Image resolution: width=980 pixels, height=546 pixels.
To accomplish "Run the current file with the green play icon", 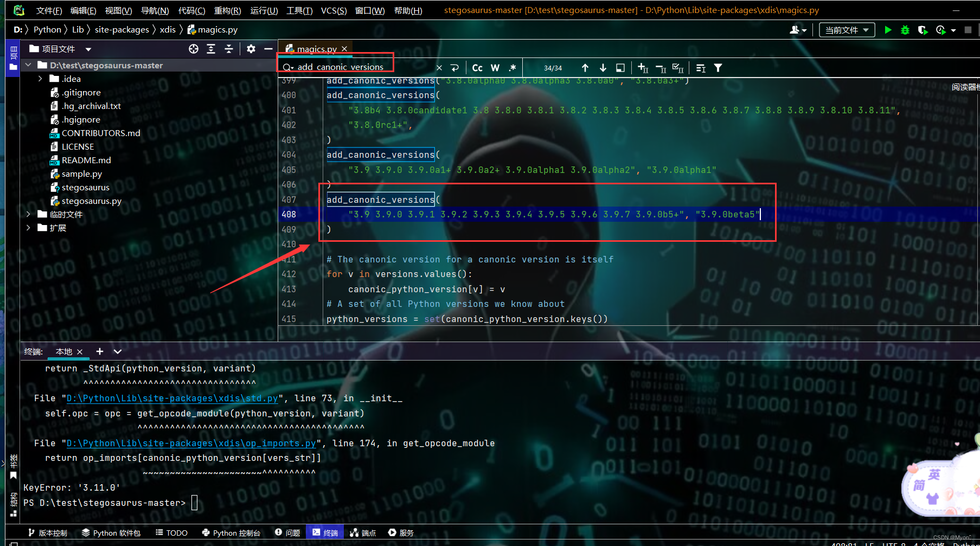I will [x=888, y=30].
